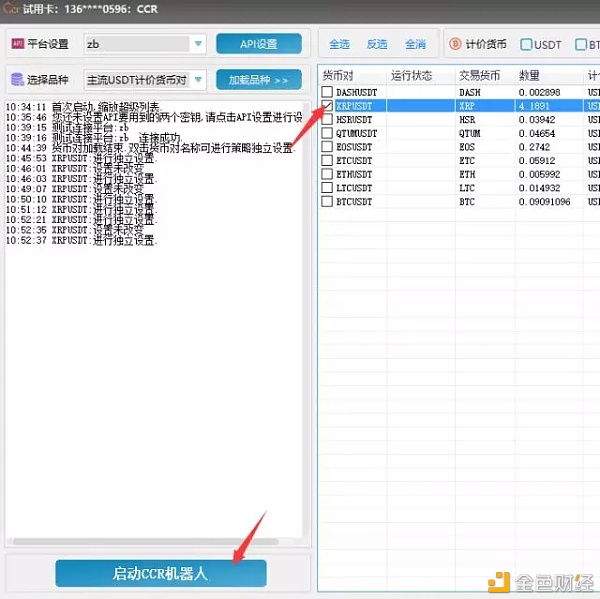Screen dimensions: 600x599
Task: Click the DASH trading currency cell
Action: (x=470, y=92)
